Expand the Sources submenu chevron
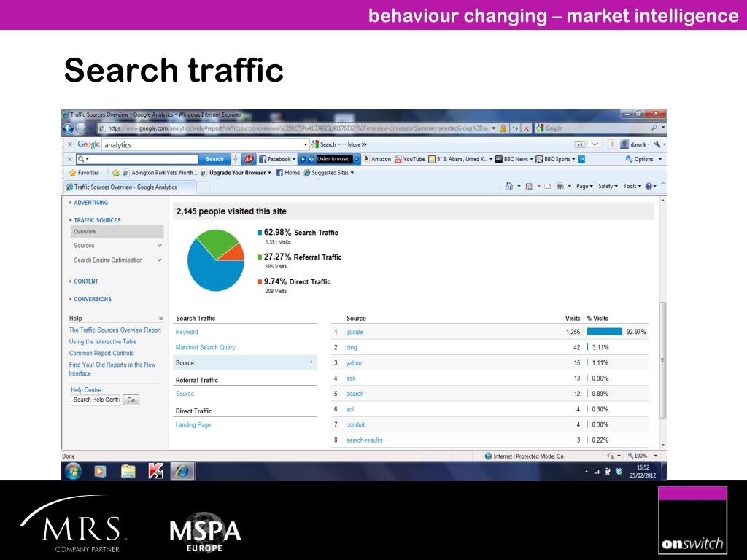This screenshot has height=560, width=747. click(160, 246)
